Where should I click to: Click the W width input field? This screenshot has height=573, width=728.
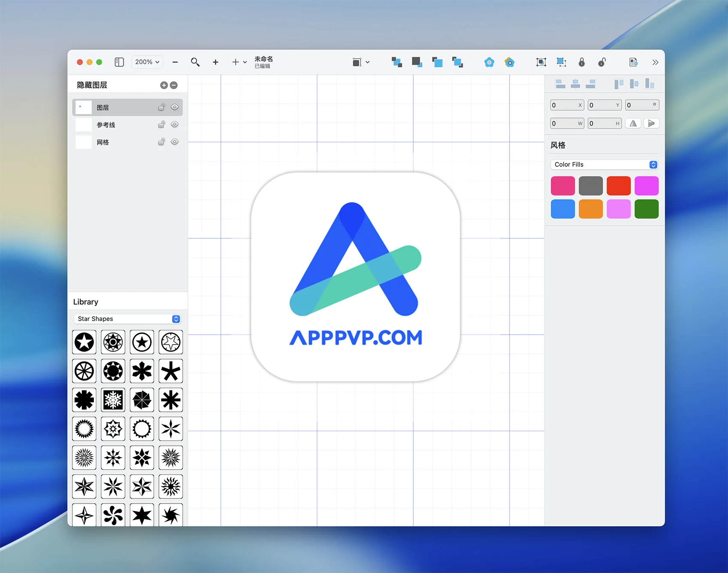coord(567,123)
